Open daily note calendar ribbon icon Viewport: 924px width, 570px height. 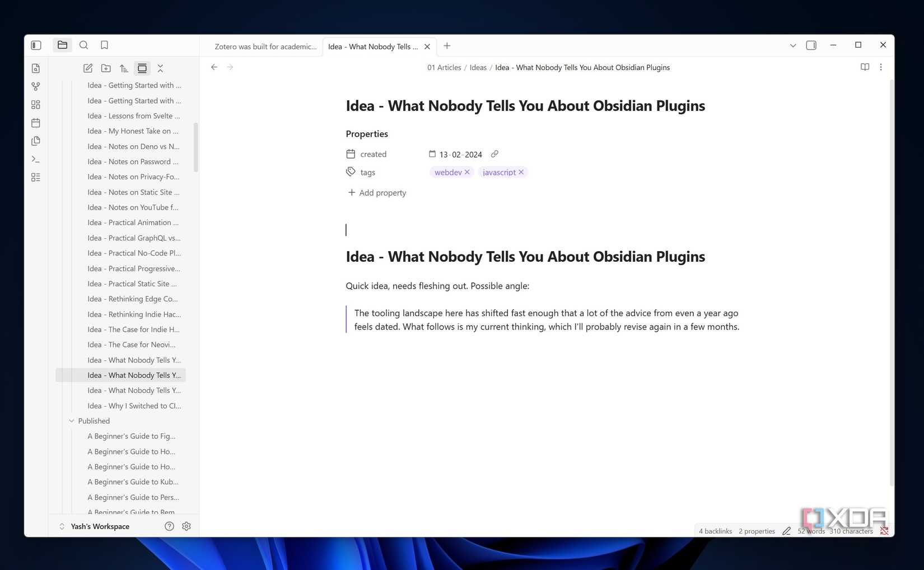coord(36,123)
